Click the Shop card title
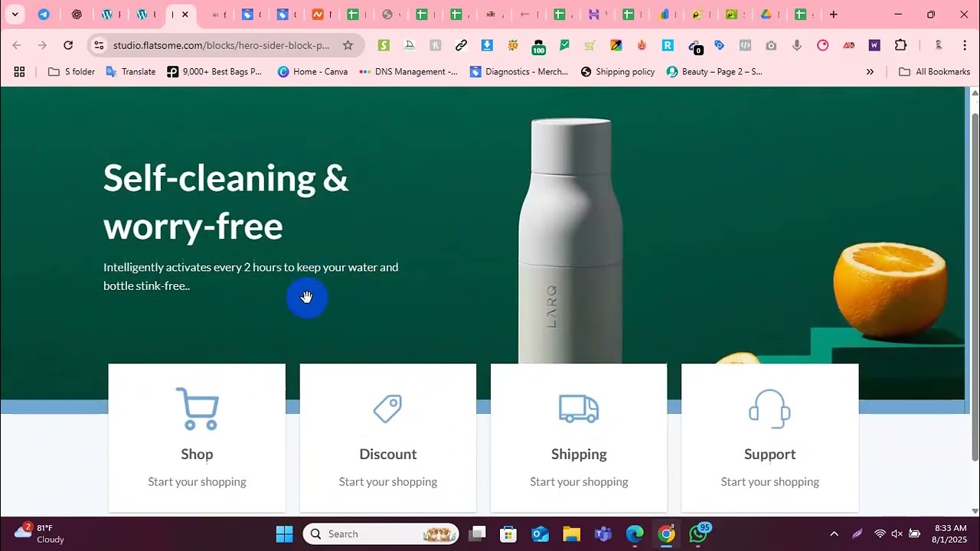This screenshot has width=980, height=551. pos(197,454)
